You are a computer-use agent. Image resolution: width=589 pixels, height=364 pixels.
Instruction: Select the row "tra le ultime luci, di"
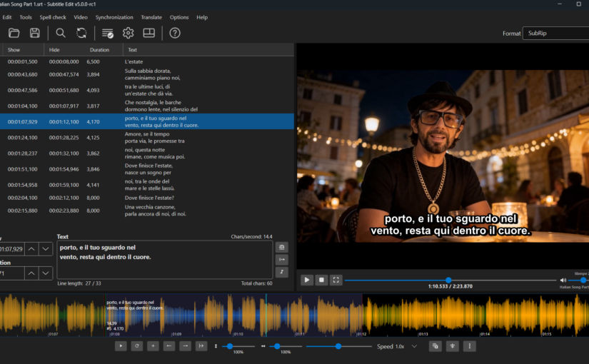[147, 90]
